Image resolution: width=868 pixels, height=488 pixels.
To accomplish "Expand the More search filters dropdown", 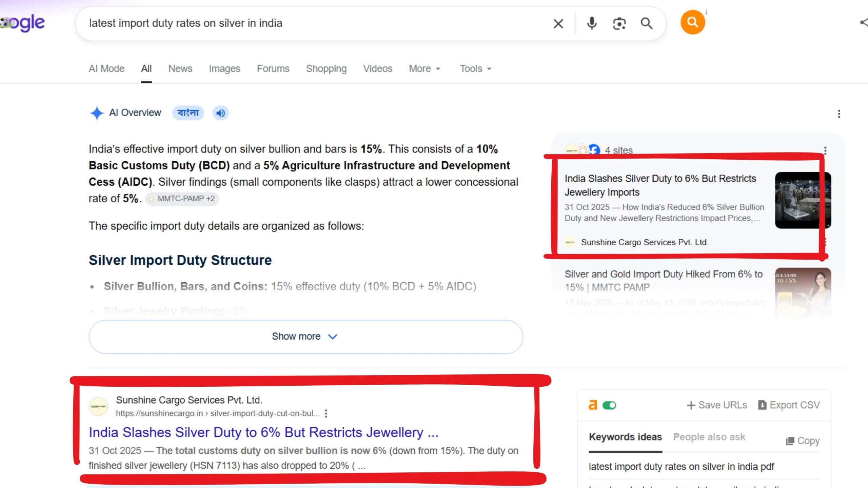I will 425,69.
